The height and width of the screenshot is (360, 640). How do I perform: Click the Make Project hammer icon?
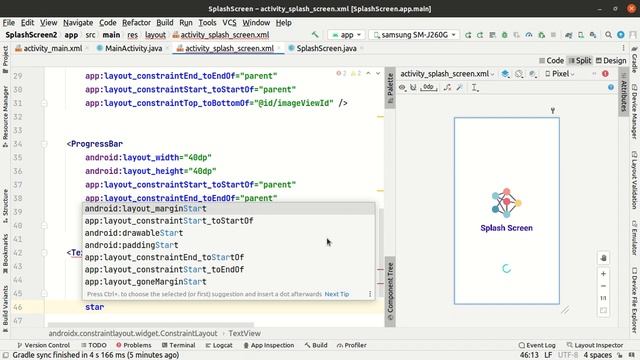coord(315,35)
